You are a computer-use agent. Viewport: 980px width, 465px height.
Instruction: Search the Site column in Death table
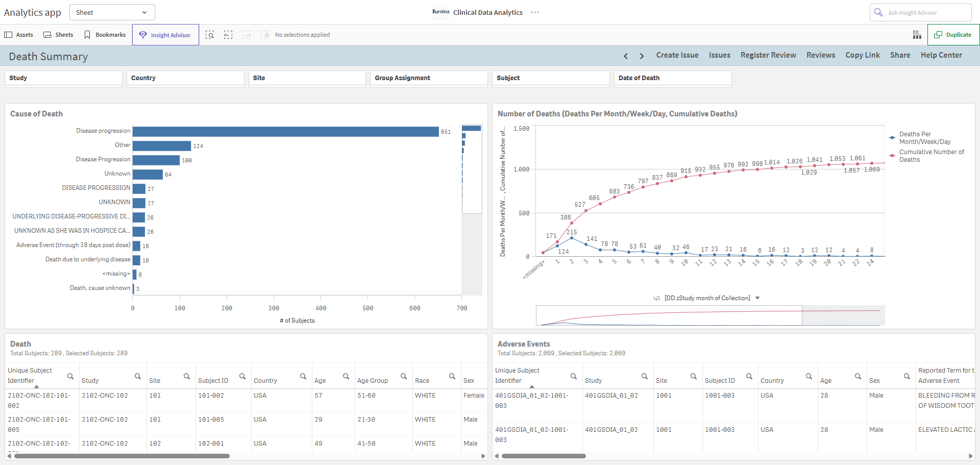pyautogui.click(x=187, y=376)
